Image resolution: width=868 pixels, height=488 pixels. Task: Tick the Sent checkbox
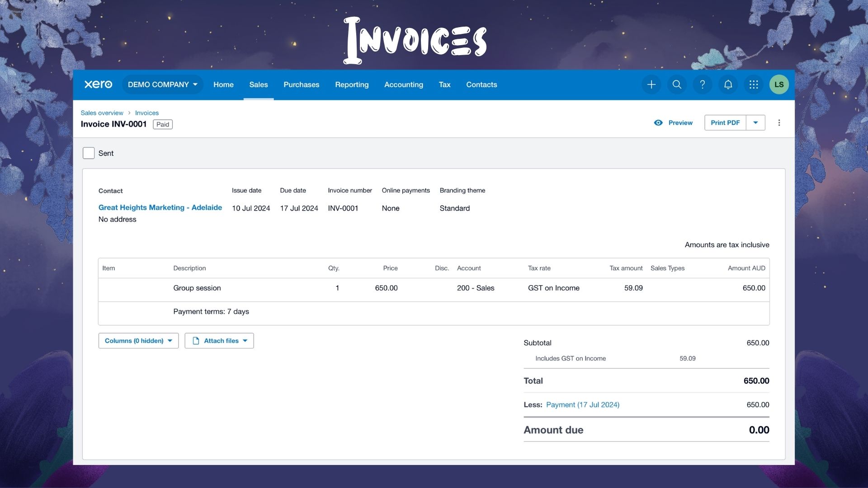(x=89, y=153)
